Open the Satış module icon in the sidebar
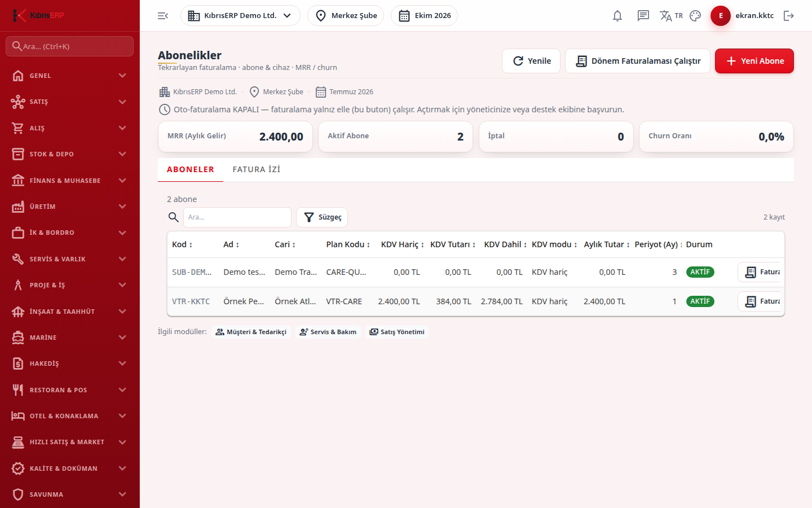 point(18,102)
